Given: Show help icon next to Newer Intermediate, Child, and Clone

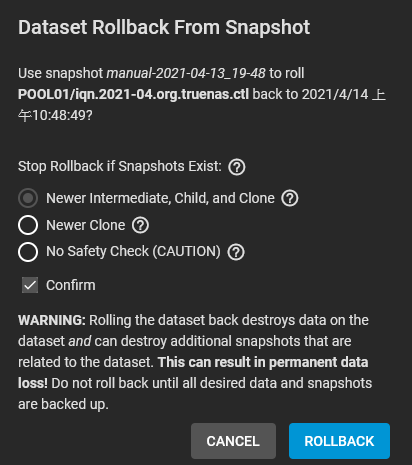Looking at the screenshot, I should click(290, 198).
